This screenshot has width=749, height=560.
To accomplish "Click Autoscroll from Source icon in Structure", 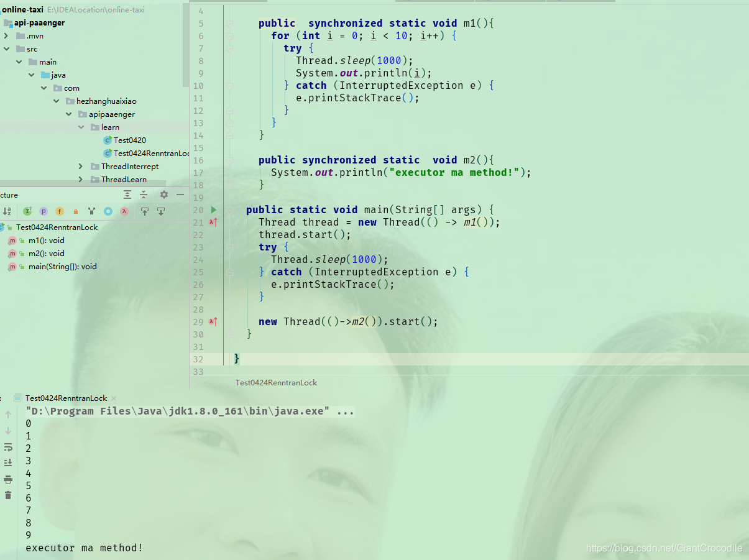I will point(161,211).
